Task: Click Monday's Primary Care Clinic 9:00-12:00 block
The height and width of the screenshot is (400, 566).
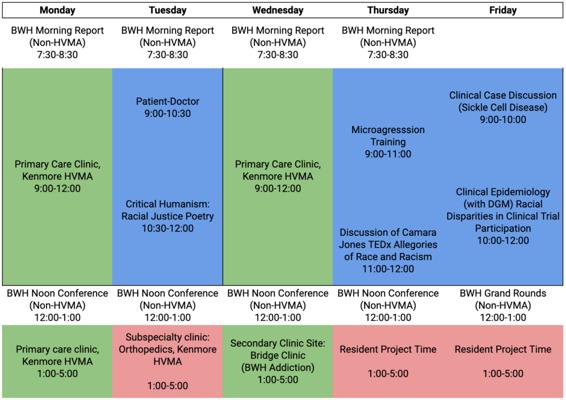Action: point(57,176)
